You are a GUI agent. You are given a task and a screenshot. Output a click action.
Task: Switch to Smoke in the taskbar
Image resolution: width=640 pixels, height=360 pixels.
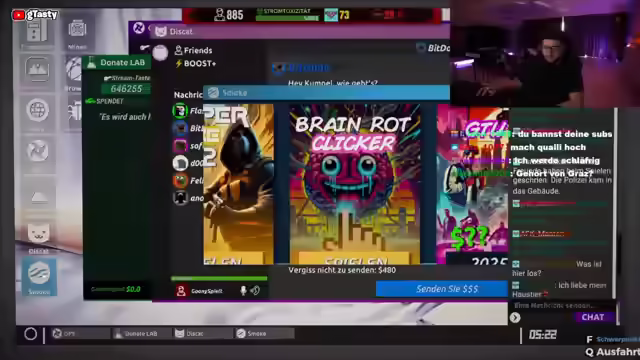tap(264, 333)
